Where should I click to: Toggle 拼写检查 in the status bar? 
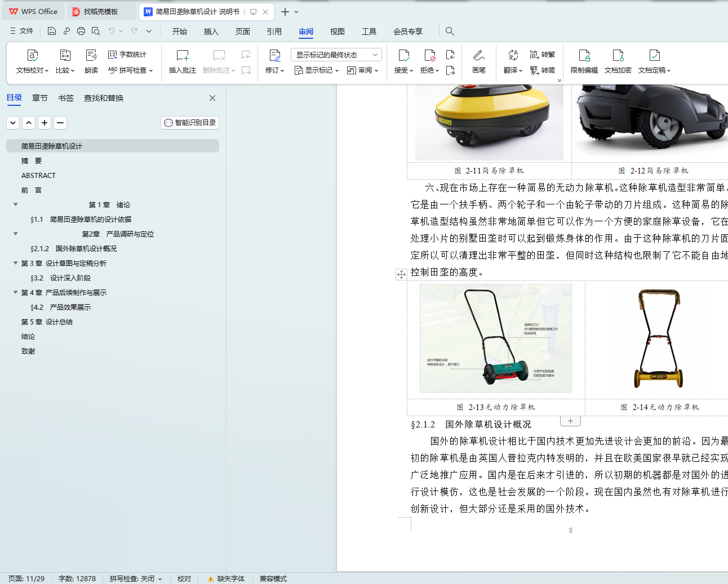coord(136,578)
